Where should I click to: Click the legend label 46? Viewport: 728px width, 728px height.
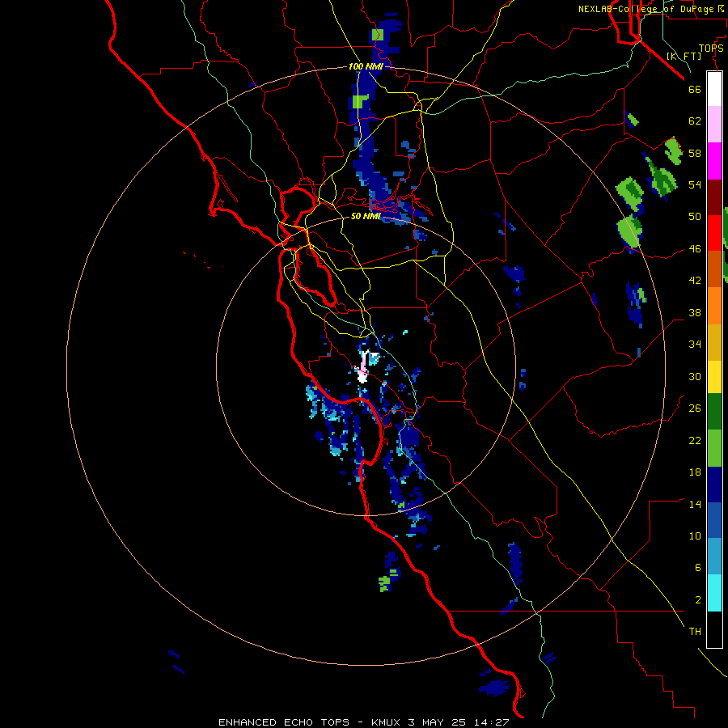pos(695,249)
